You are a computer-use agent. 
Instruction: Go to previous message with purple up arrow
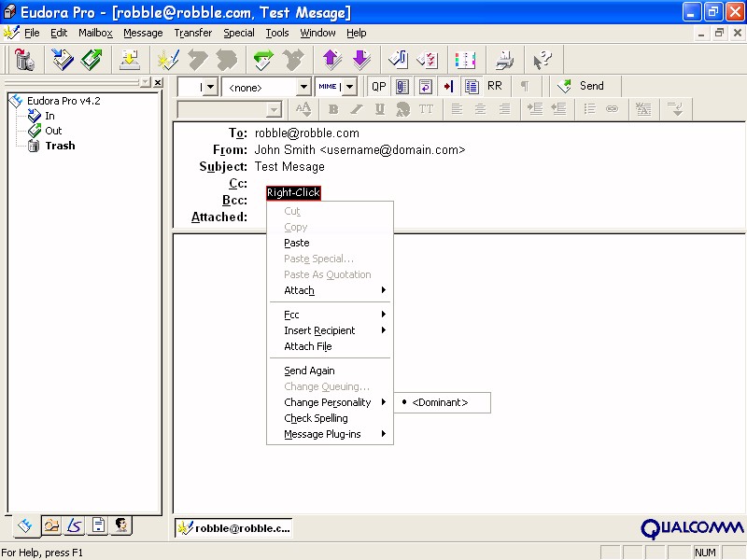pos(332,60)
